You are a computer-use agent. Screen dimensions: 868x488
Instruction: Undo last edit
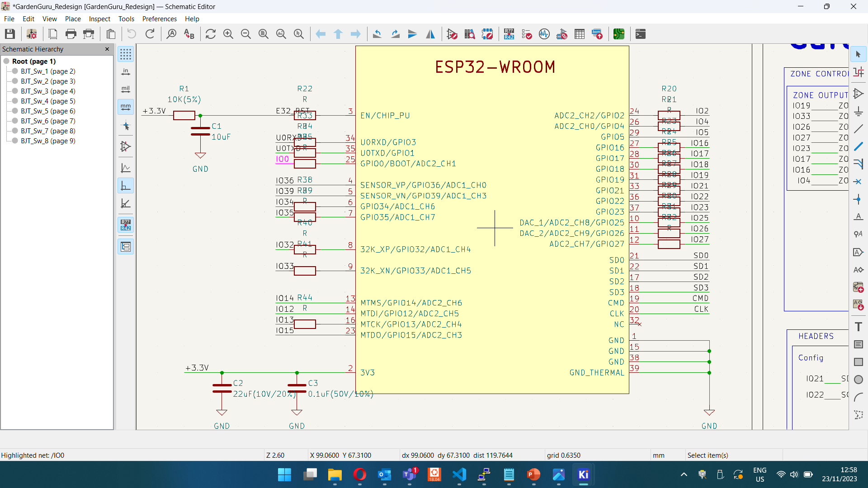[132, 34]
